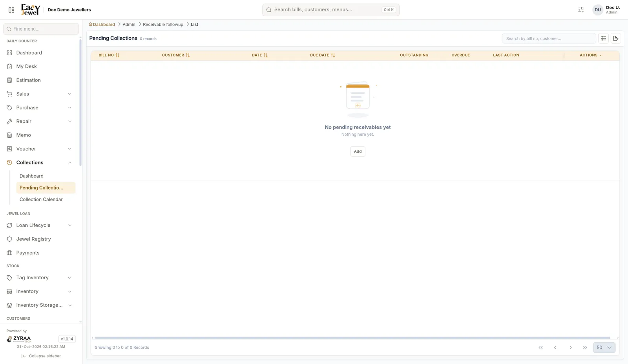Sort by Customer column arrows
628x364 pixels.
(188, 55)
